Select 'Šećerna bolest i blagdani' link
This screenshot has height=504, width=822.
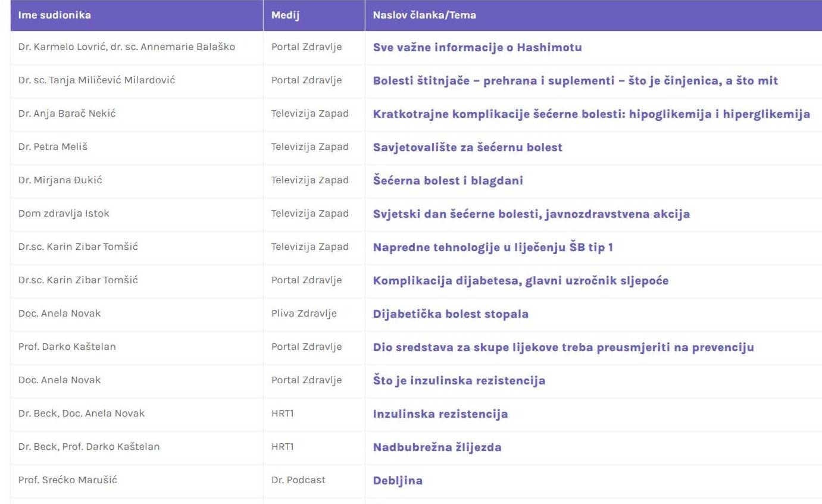(x=448, y=181)
